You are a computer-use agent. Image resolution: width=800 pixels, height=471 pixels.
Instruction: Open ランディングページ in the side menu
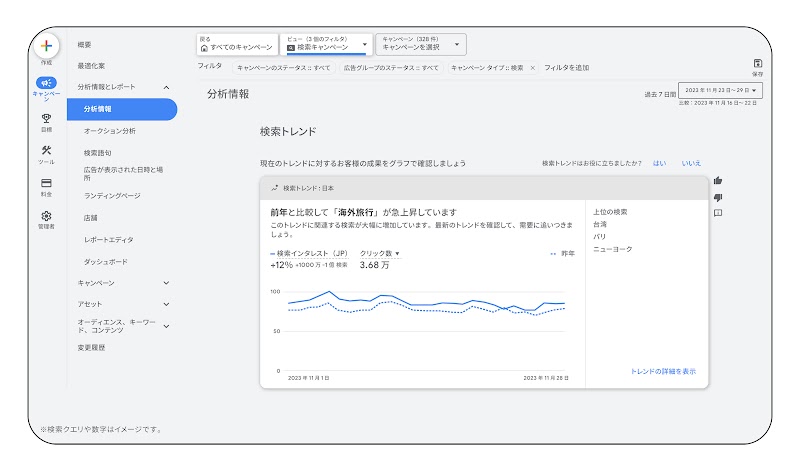click(x=112, y=195)
